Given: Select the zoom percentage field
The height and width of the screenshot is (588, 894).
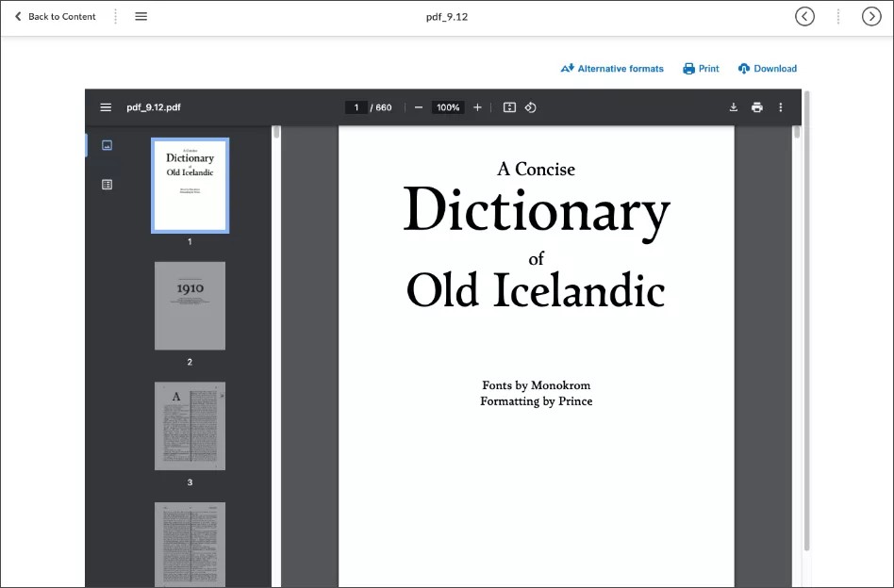Looking at the screenshot, I should (x=448, y=107).
